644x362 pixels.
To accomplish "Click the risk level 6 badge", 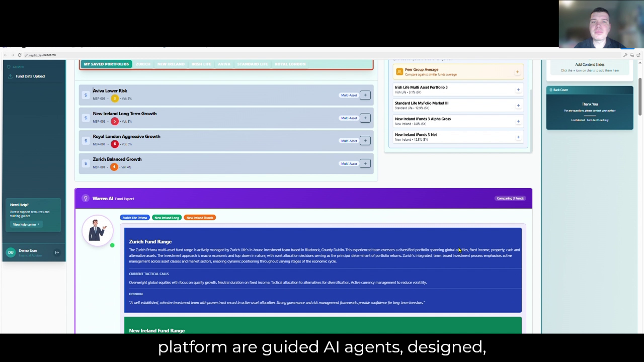I will [x=115, y=144].
